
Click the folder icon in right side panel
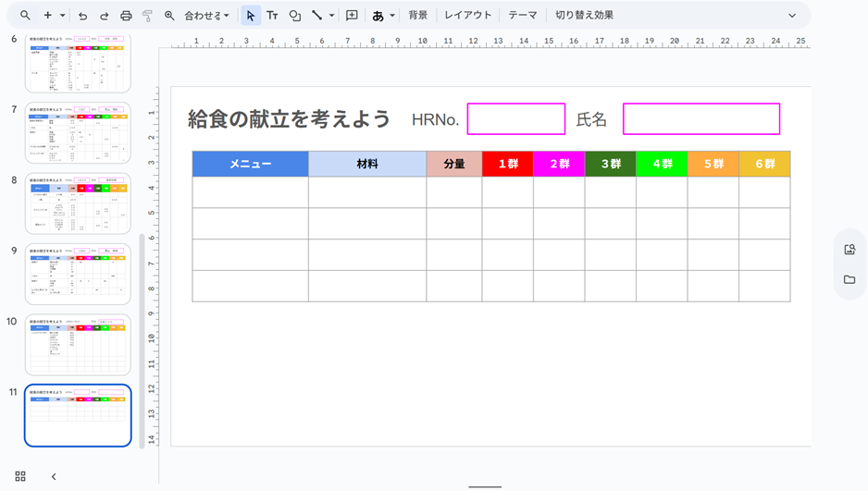point(849,279)
